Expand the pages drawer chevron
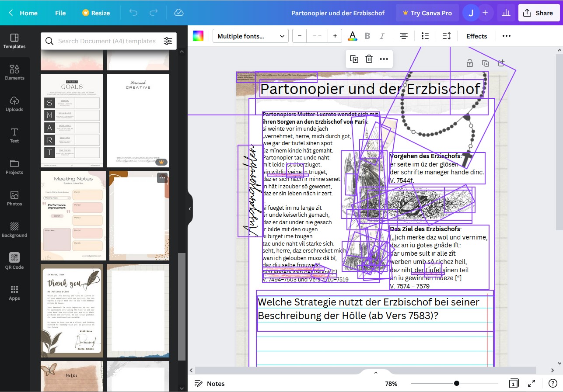Image resolution: width=563 pixels, height=392 pixels. 375,373
